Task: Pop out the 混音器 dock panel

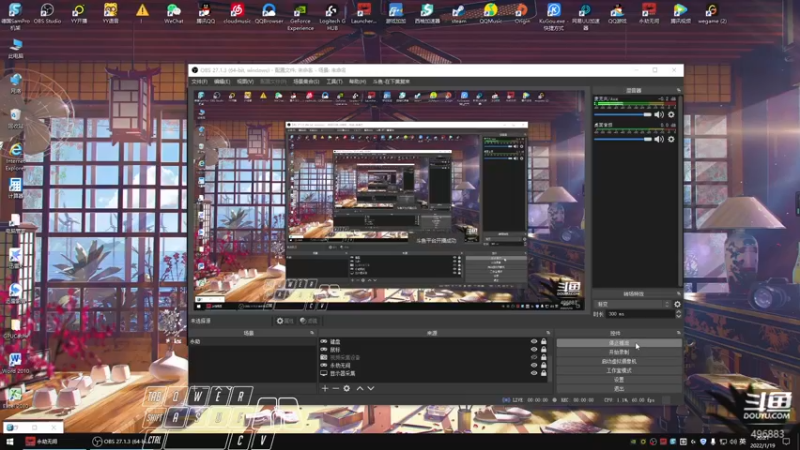Action: pyautogui.click(x=679, y=90)
